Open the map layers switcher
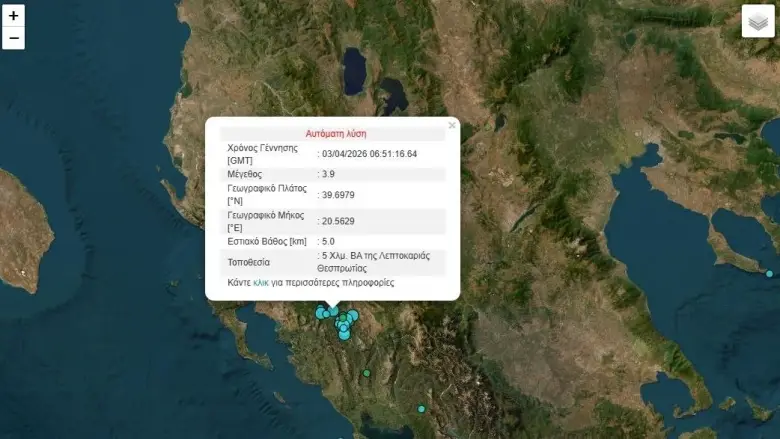 click(758, 21)
